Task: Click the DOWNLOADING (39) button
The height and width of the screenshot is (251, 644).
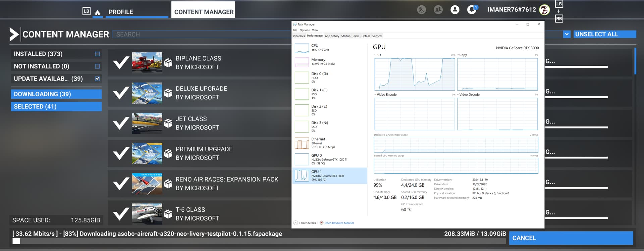Action: pos(56,94)
